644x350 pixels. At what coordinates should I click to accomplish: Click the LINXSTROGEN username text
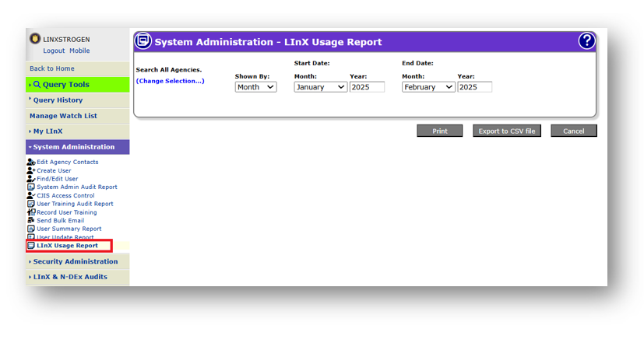click(x=66, y=40)
